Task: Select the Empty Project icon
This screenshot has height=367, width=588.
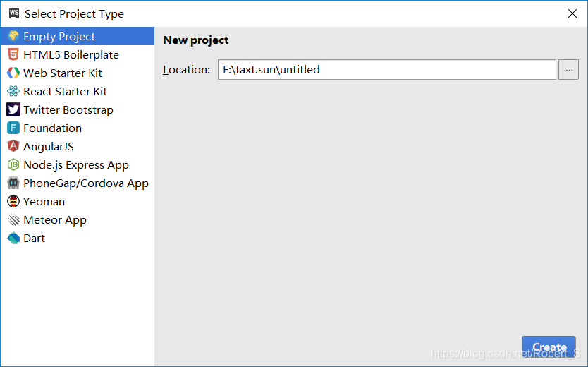Action: click(13, 36)
